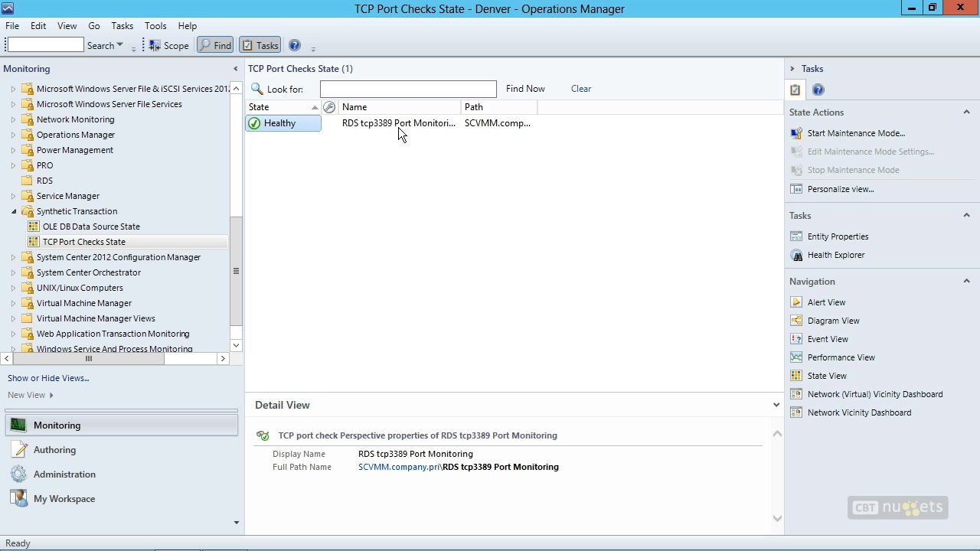
Task: Click the State View icon in Navigation
Action: (x=796, y=376)
